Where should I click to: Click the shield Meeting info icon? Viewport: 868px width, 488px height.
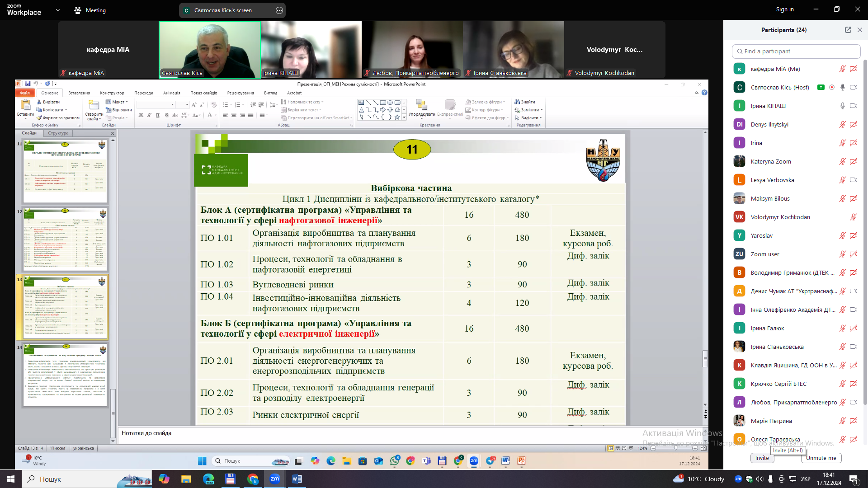point(78,10)
